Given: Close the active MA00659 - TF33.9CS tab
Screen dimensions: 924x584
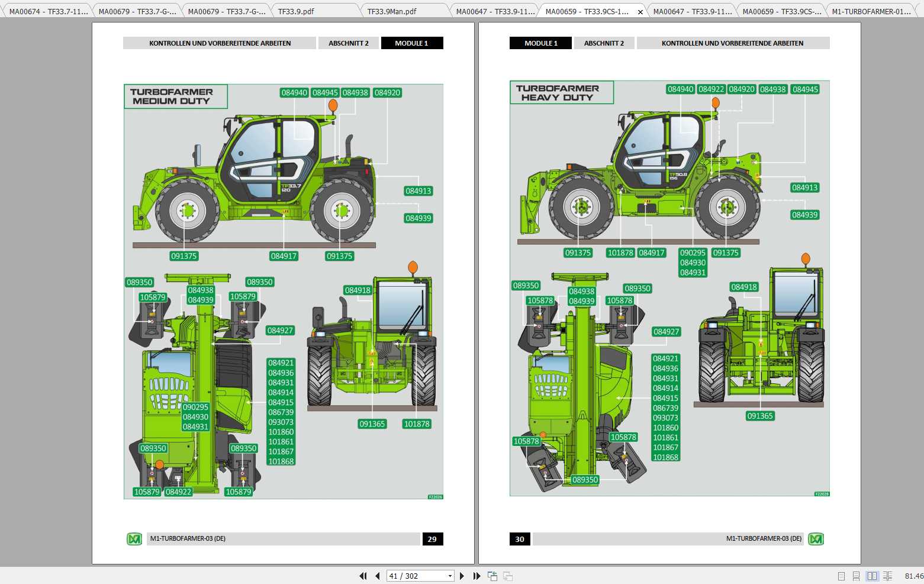Looking at the screenshot, I should [640, 12].
